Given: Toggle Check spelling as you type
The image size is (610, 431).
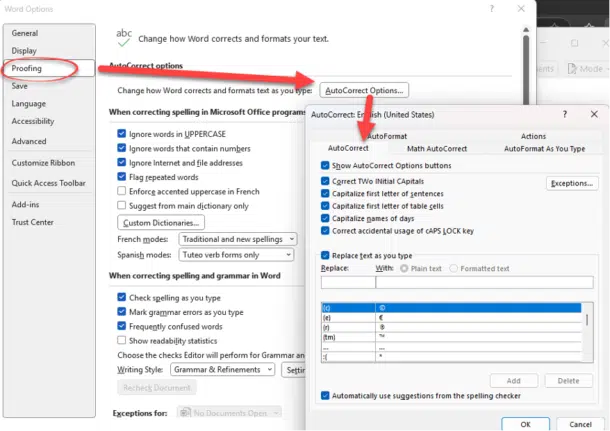Looking at the screenshot, I should [x=122, y=298].
